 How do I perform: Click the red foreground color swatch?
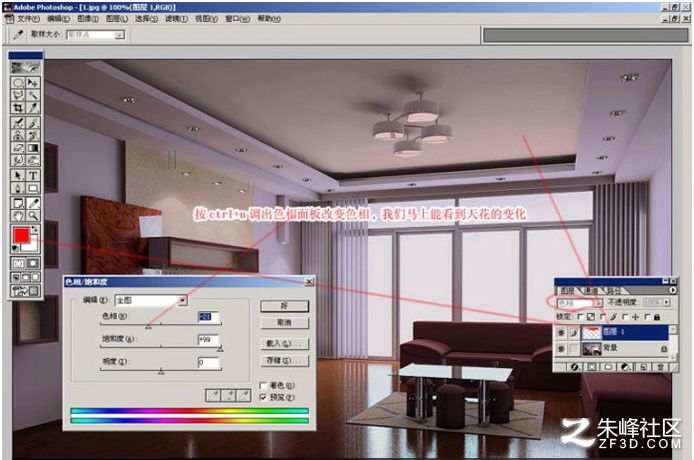coord(21,235)
